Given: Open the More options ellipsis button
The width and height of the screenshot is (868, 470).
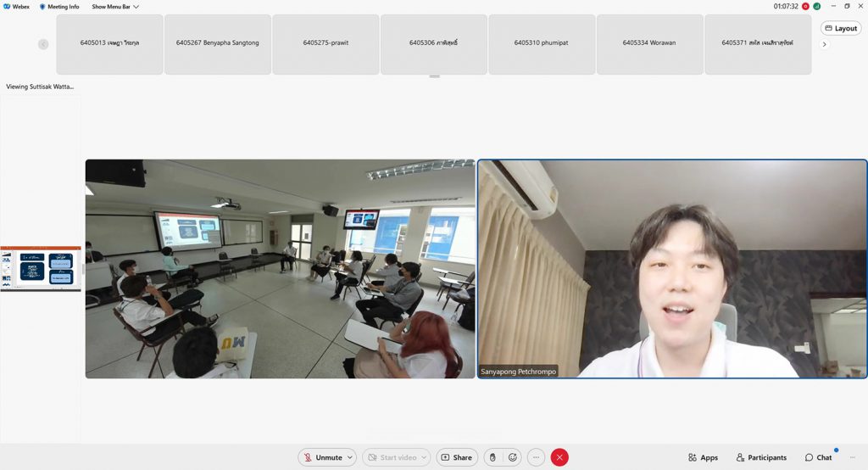Looking at the screenshot, I should click(x=536, y=457).
